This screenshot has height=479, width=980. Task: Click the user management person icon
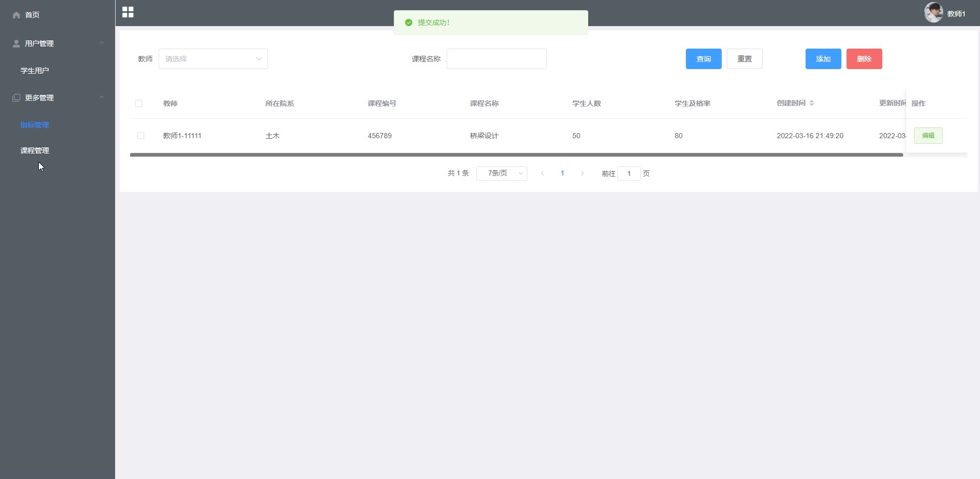coord(16,43)
